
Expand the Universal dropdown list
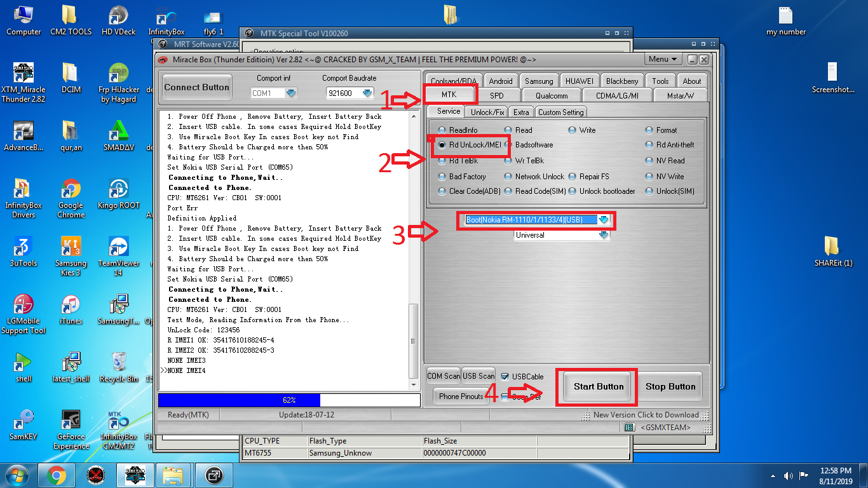604,235
